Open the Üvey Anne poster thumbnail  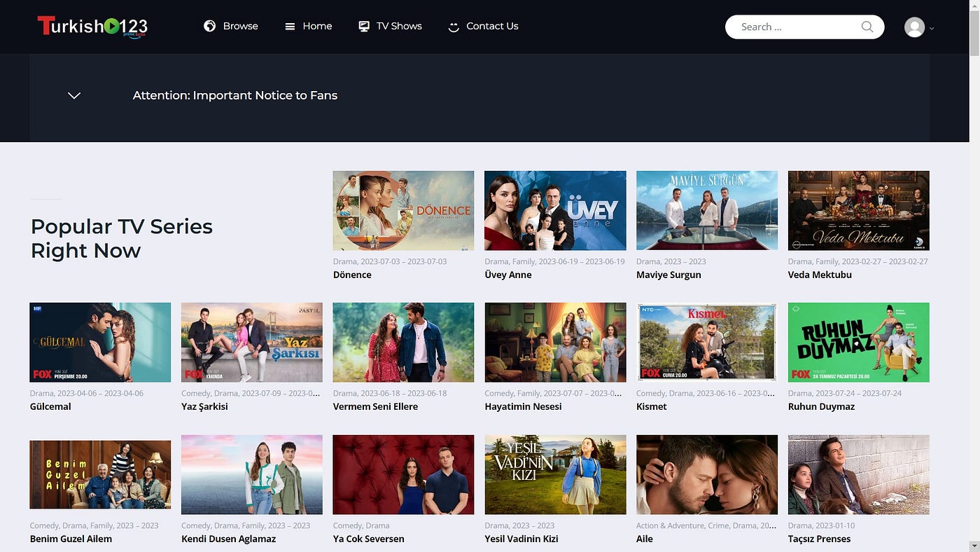(x=555, y=210)
